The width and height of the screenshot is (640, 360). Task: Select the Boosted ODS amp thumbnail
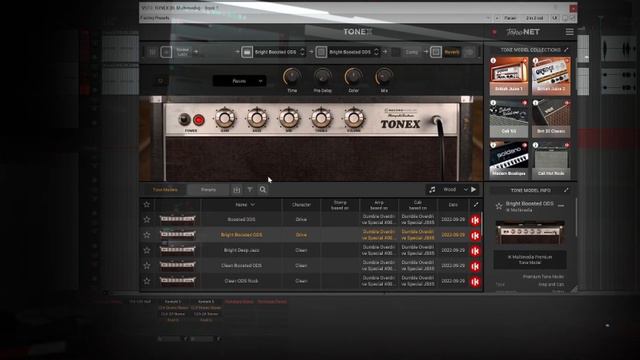pos(178,220)
